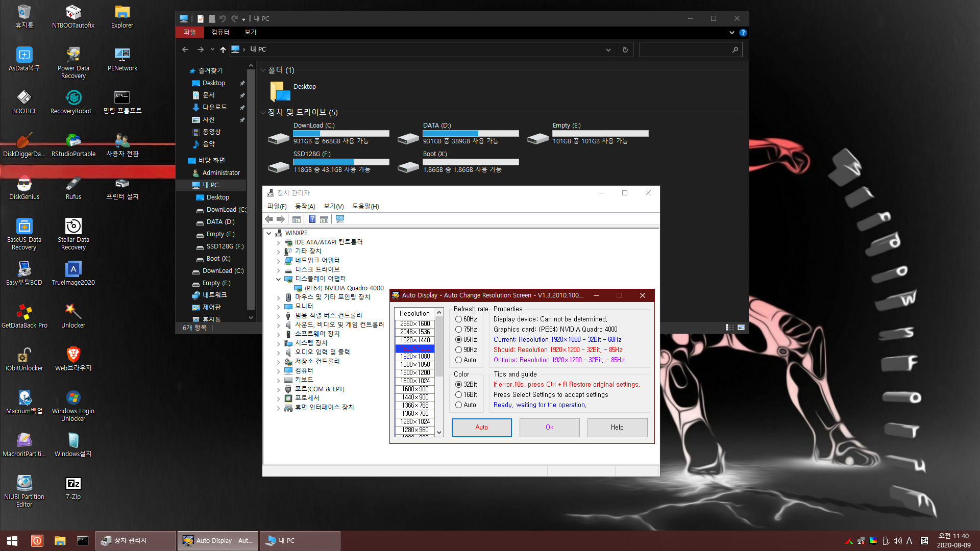Click the Ok button in Auto Display
Screen dimensions: 980x551
pos(549,428)
